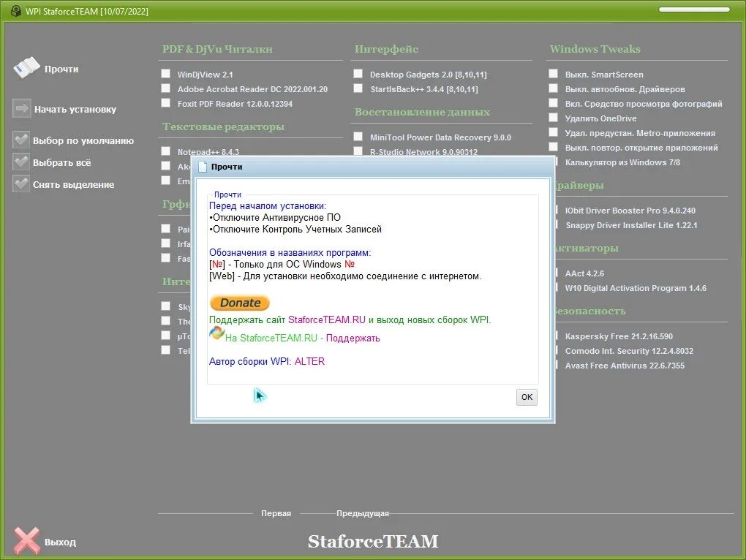The height and width of the screenshot is (560, 746).
Task: Go to the Предыдущая page
Action: (363, 513)
